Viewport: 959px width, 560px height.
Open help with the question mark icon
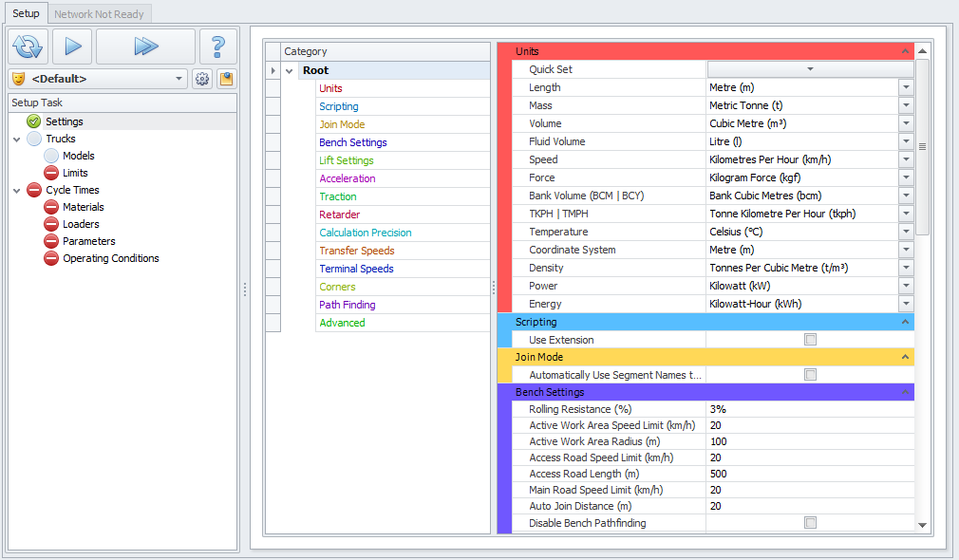tap(218, 46)
